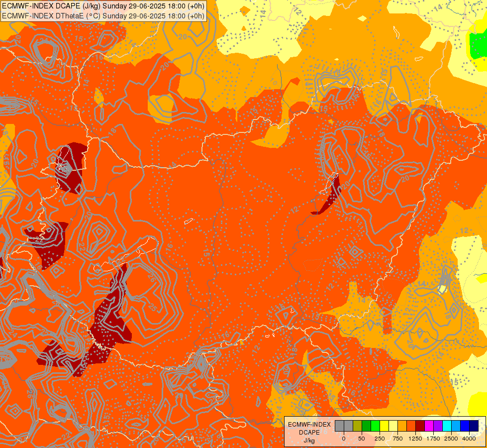
Task: Click the 1750 value in the legend
Action: coord(433,439)
